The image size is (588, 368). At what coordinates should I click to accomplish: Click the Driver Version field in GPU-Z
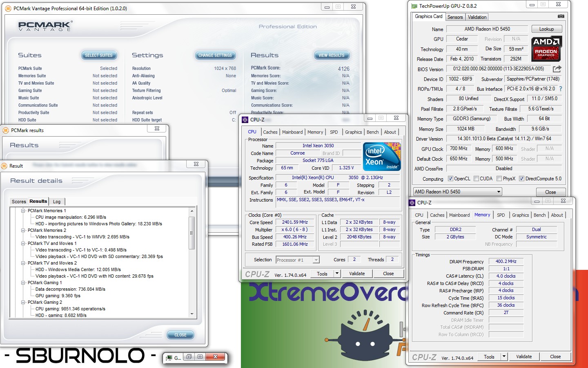click(504, 139)
